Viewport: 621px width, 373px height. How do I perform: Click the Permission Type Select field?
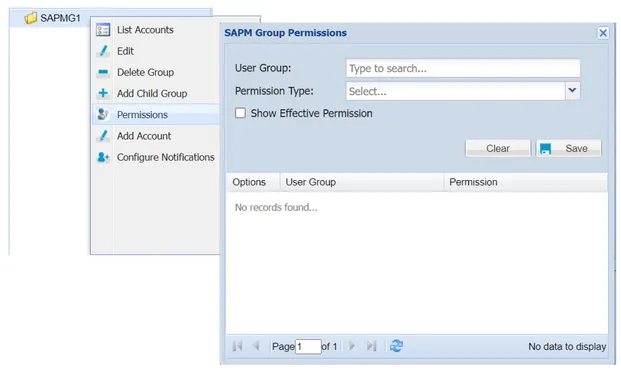tap(455, 91)
